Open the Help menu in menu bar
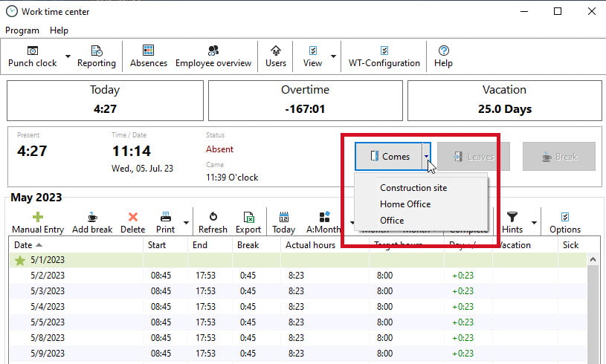This screenshot has height=364, width=606. 59,30
